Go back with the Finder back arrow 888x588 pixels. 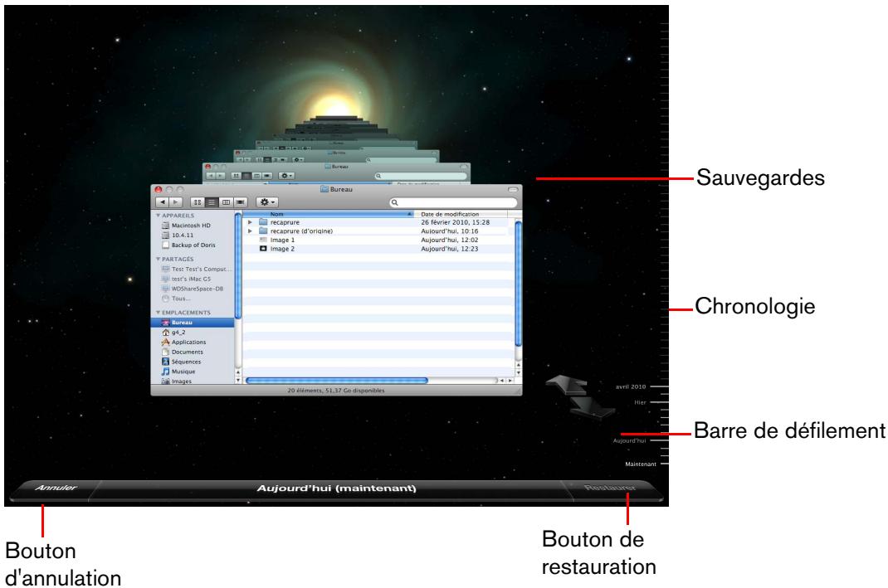163,202
